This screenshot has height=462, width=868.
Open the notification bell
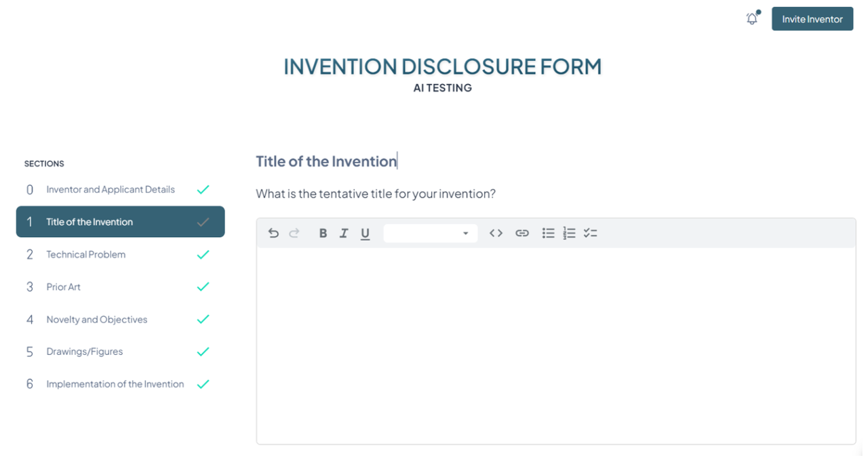751,19
